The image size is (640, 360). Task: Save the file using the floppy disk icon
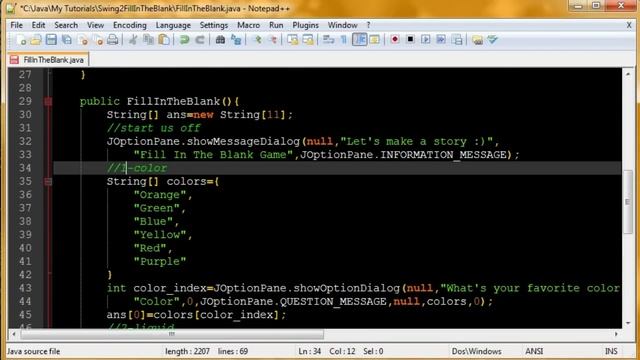pyautogui.click(x=51, y=40)
